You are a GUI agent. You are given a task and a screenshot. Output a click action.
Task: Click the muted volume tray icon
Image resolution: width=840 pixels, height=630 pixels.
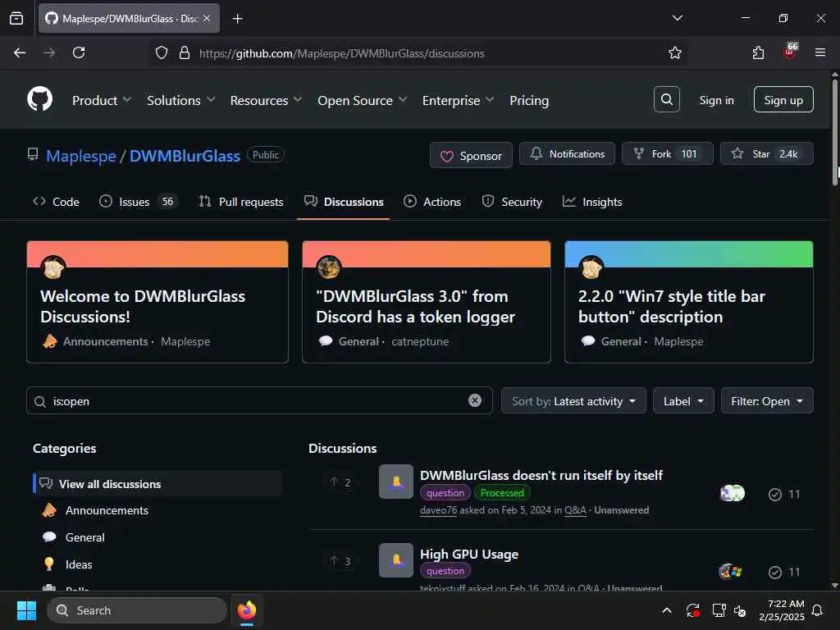coord(740,610)
